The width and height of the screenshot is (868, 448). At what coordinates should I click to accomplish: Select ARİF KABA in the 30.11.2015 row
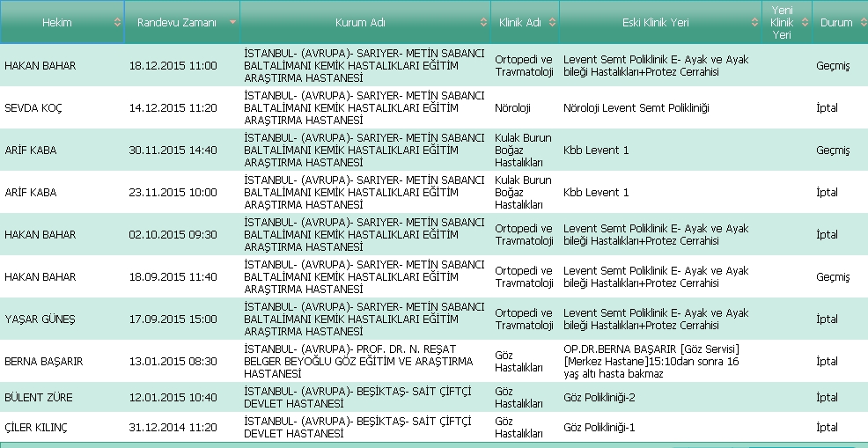click(x=31, y=151)
